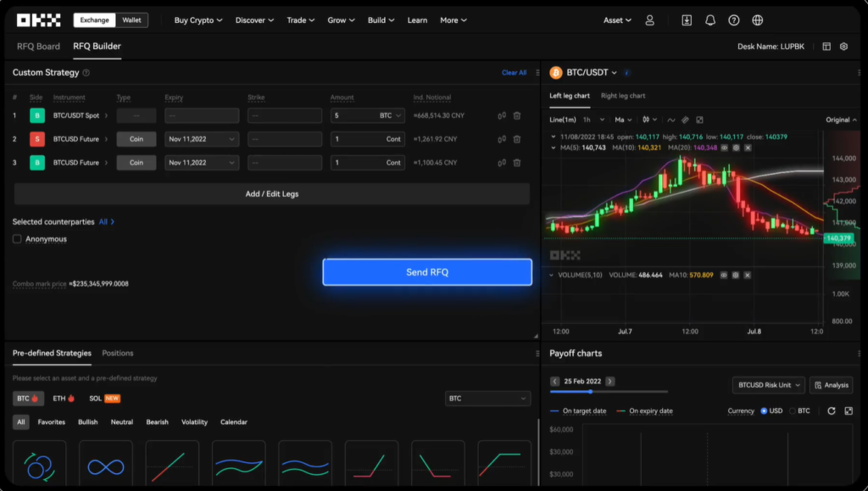
Task: Expand the BTCUSD Risk Unit dropdown
Action: 768,385
